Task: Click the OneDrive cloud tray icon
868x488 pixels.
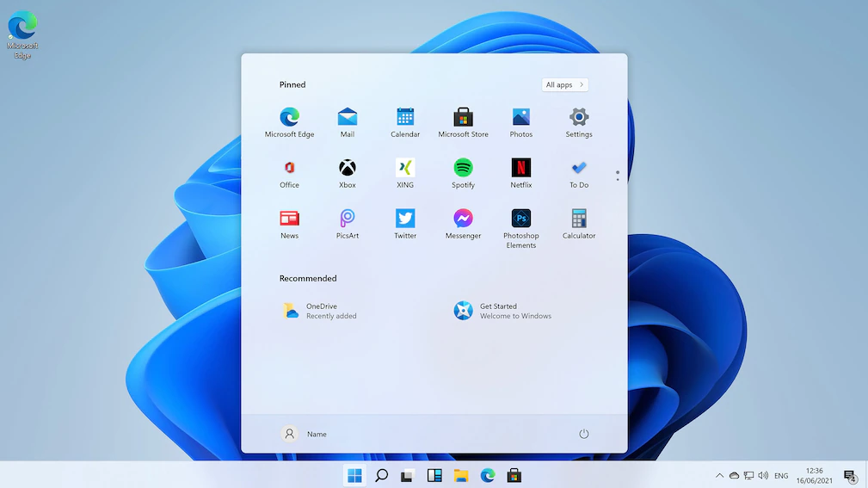Action: (x=734, y=475)
